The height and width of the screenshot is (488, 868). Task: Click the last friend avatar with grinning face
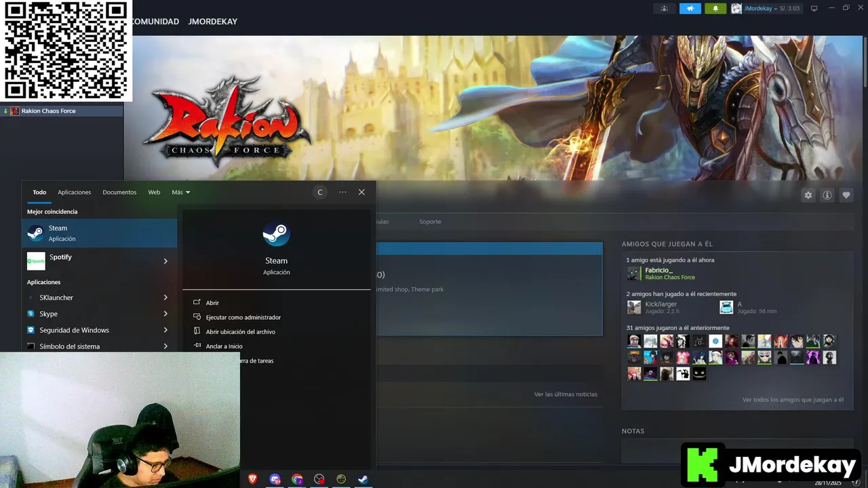(699, 373)
